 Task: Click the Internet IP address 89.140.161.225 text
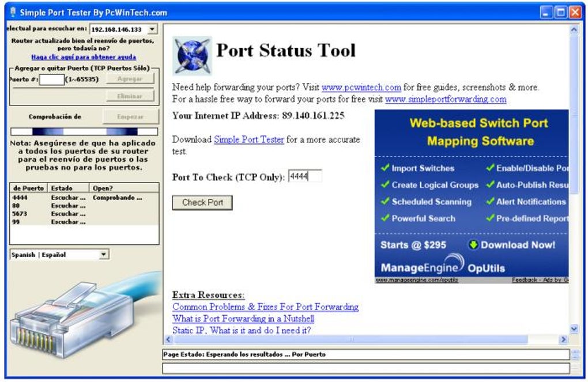click(313, 115)
